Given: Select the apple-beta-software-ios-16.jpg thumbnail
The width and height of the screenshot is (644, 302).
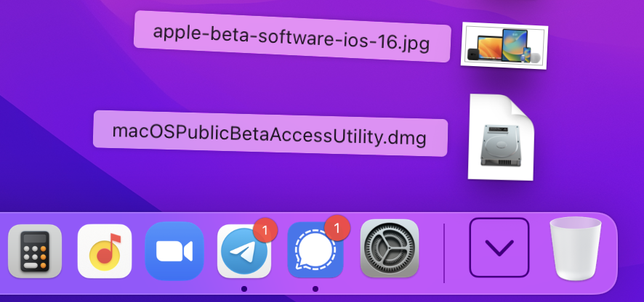Looking at the screenshot, I should [504, 46].
